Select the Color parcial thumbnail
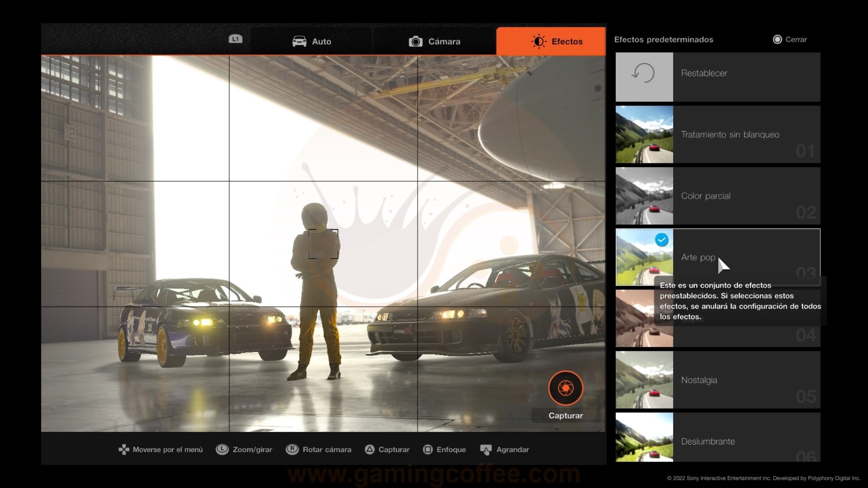Image resolution: width=868 pixels, height=488 pixels. pyautogui.click(x=644, y=196)
